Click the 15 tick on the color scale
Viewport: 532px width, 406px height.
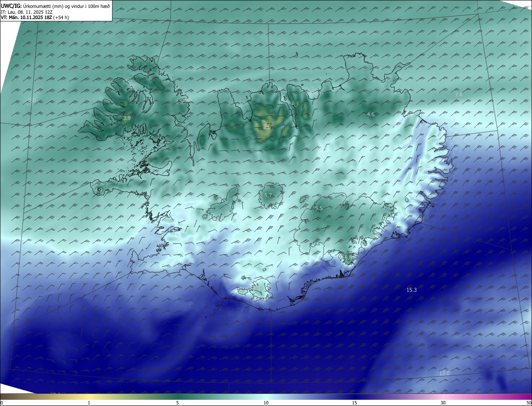click(x=355, y=403)
